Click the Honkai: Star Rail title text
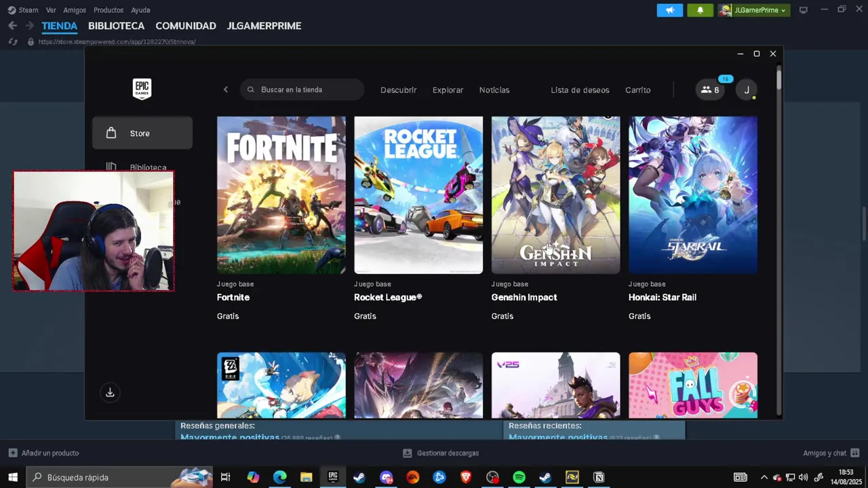Viewport: 868px width, 488px height. [x=663, y=298]
